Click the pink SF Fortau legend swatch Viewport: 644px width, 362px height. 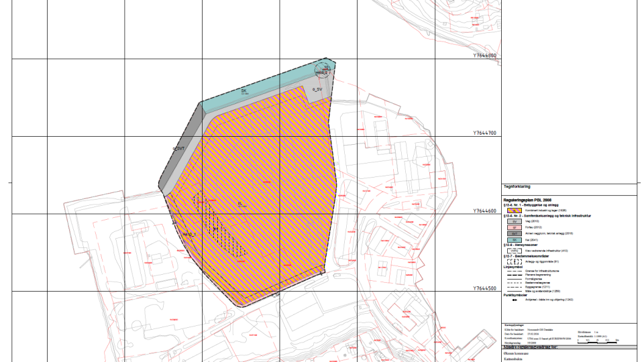pyautogui.click(x=514, y=227)
